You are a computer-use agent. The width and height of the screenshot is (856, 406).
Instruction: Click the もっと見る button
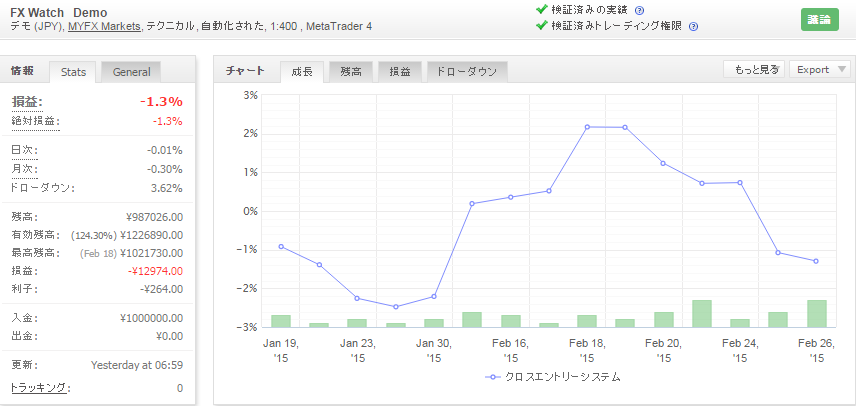pyautogui.click(x=754, y=69)
